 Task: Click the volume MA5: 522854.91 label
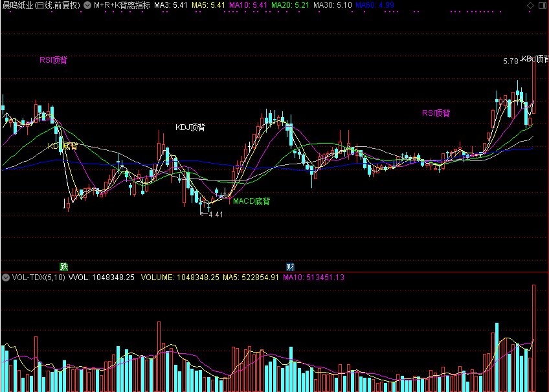[x=251, y=278]
